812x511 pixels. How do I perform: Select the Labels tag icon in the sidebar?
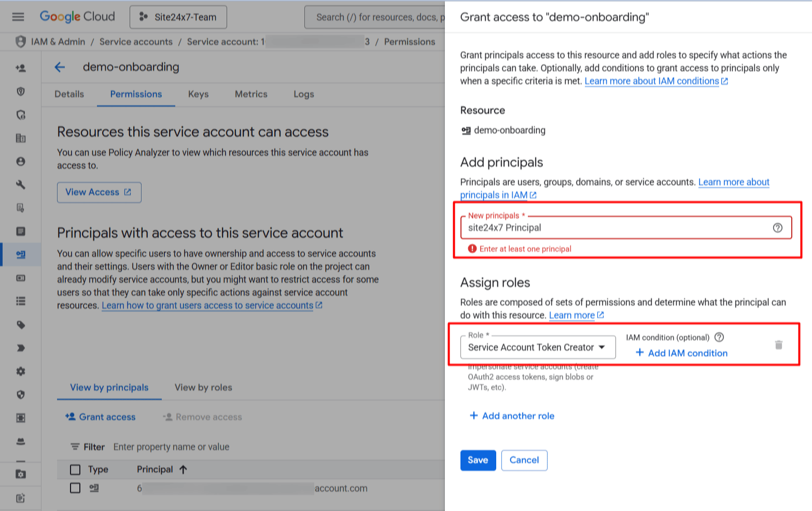(21, 325)
